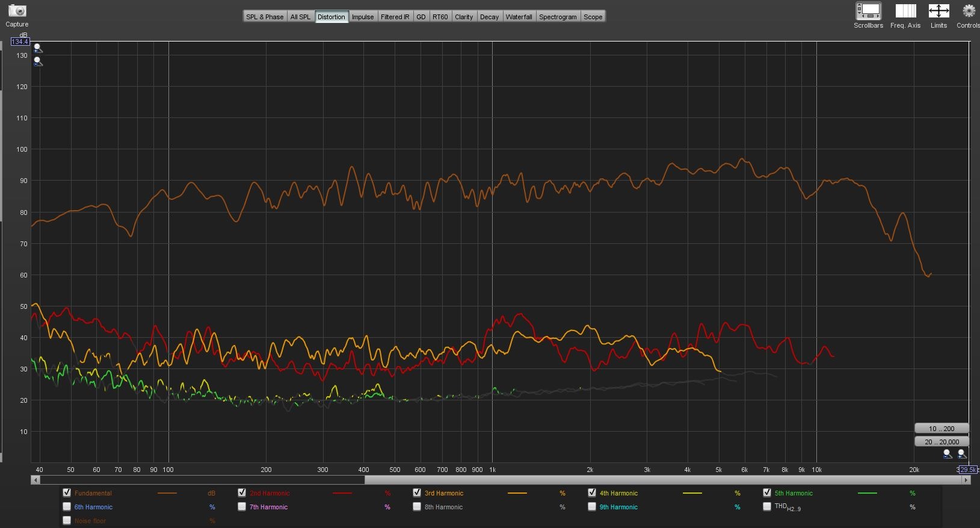The image size is (980, 528).
Task: Click the horizontal scrollbar right arrow
Action: (966, 480)
